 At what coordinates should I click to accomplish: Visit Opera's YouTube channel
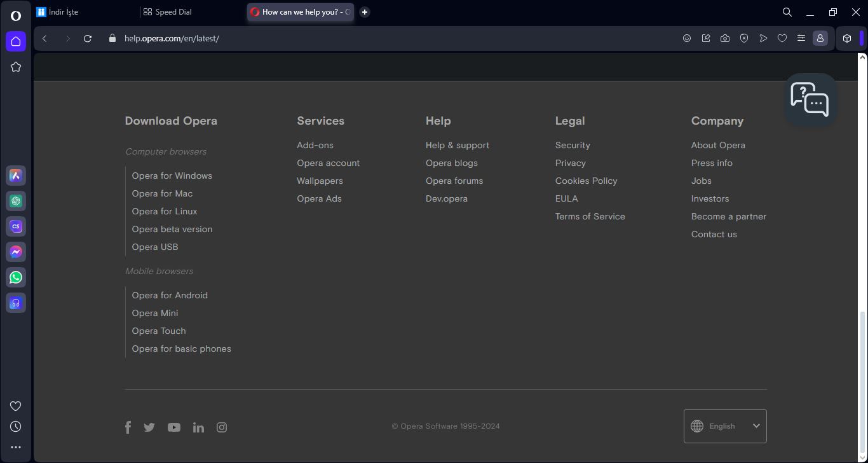coord(174,427)
